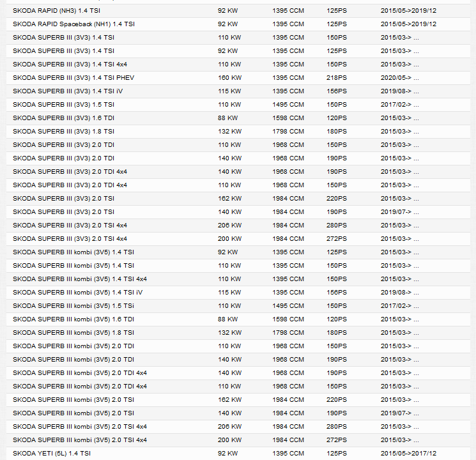Select the 218PS horsepower value
This screenshot has width=476, height=460.
pyautogui.click(x=337, y=78)
